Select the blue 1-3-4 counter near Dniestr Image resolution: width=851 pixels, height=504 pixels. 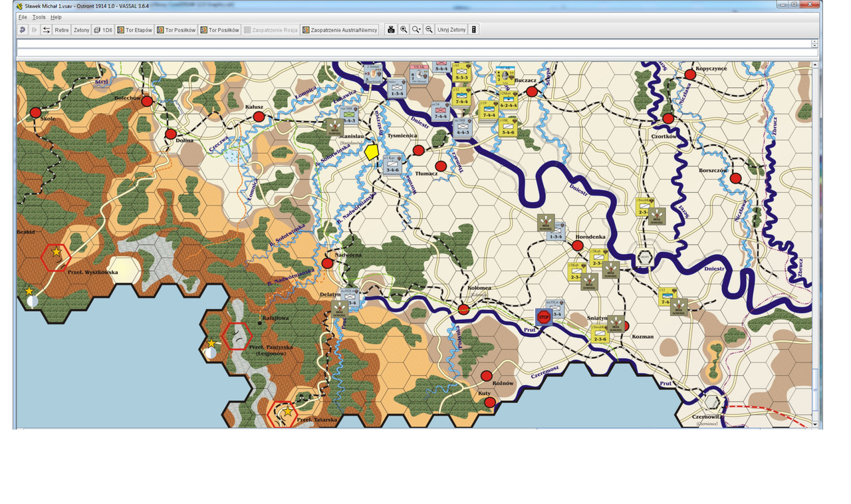pyautogui.click(x=397, y=88)
